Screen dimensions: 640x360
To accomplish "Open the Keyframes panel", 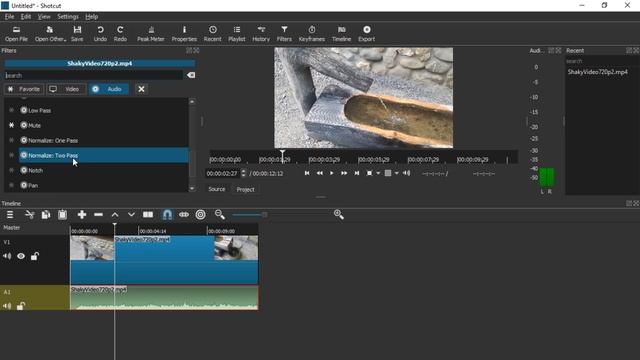I will (311, 33).
